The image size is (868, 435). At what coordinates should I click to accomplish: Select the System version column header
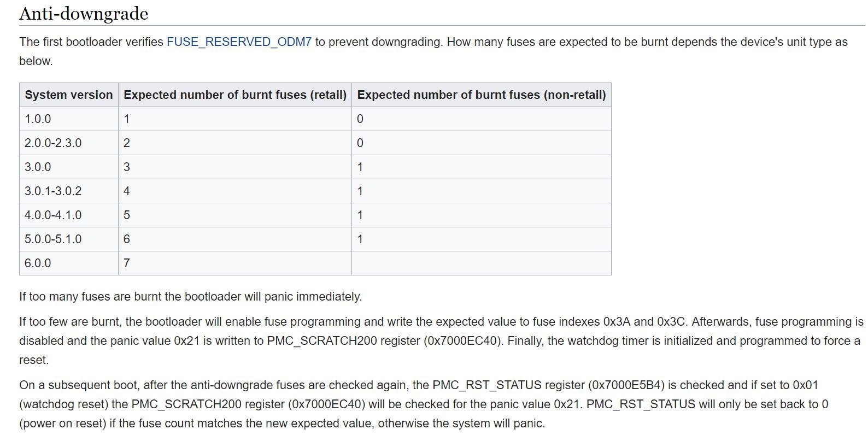pyautogui.click(x=69, y=95)
